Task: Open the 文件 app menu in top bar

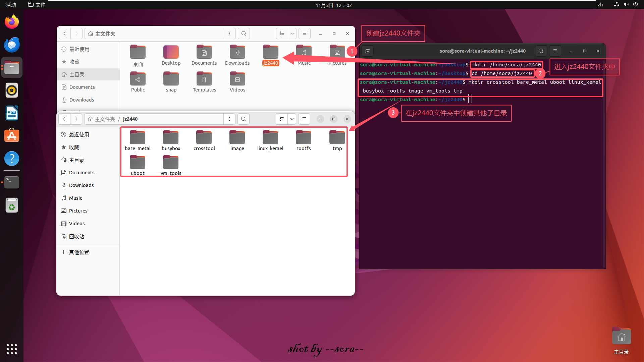Action: click(37, 5)
